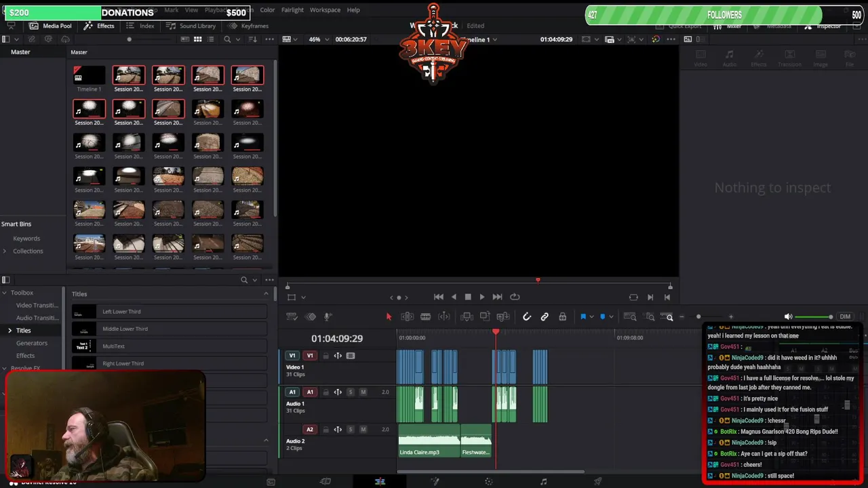Image resolution: width=868 pixels, height=488 pixels.
Task: Toggle auto track selector on Audio 1
Action: click(338, 392)
